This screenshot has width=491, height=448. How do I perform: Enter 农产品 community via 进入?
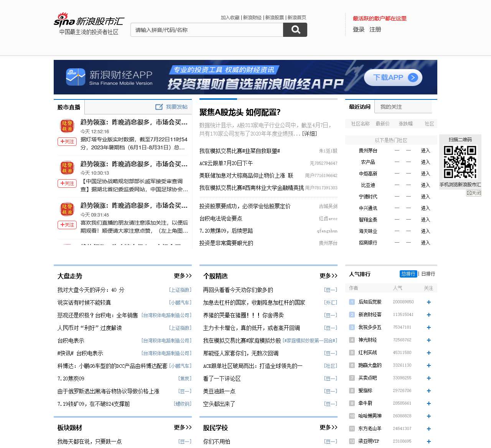(x=425, y=162)
